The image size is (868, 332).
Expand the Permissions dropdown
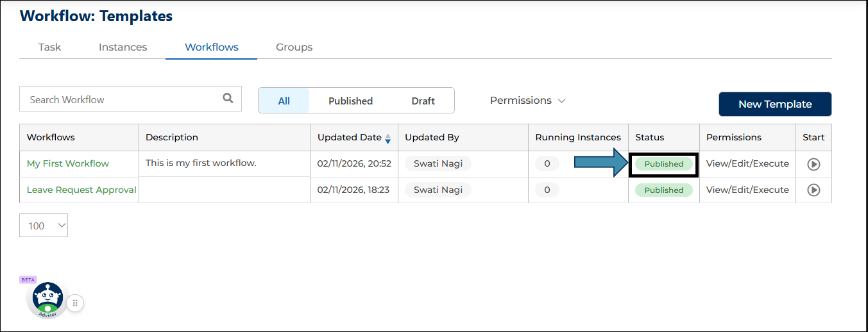(x=527, y=101)
